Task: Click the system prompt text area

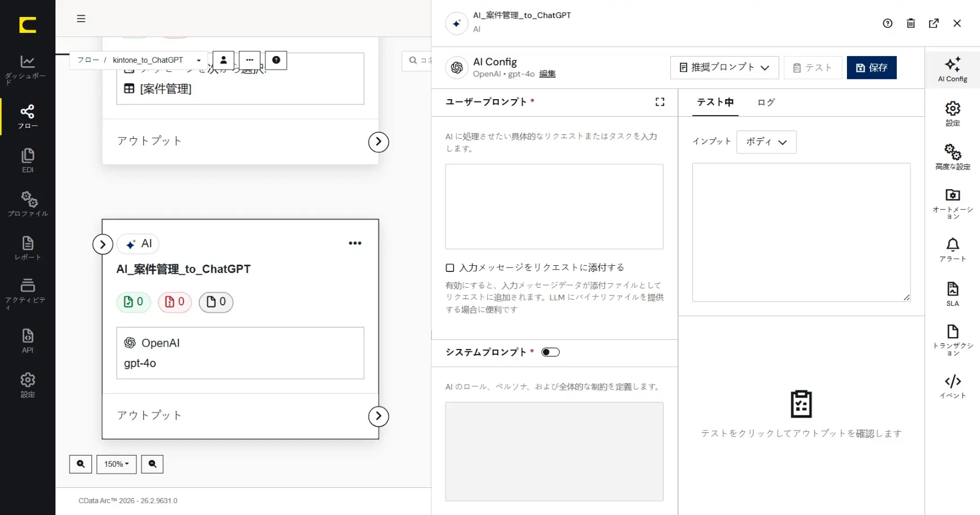Action: click(x=554, y=452)
